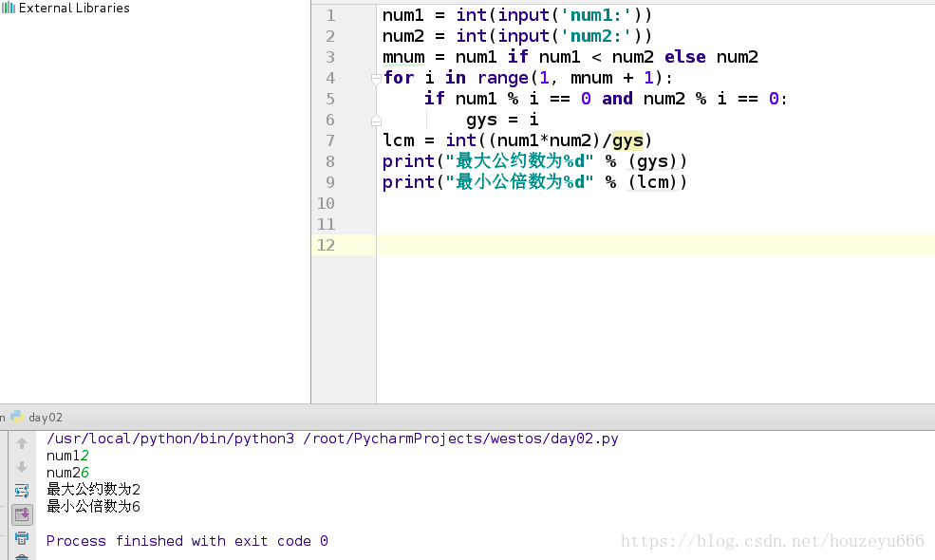
Task: Click the Up the Stack Trace arrow
Action: 22,443
